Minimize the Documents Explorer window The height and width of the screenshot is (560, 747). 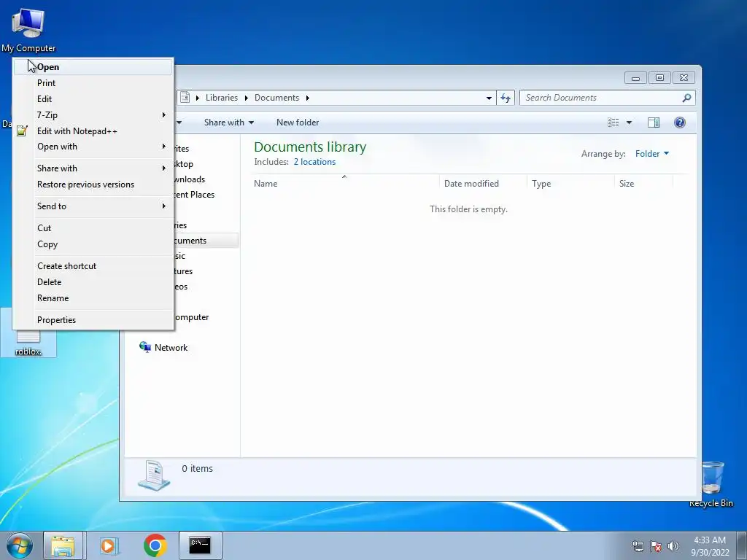[x=635, y=77]
